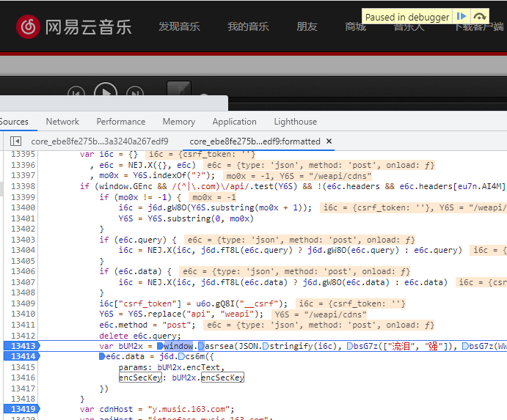Switch to the Lighthouse panel tab
The width and height of the screenshot is (507, 420).
[x=296, y=122]
